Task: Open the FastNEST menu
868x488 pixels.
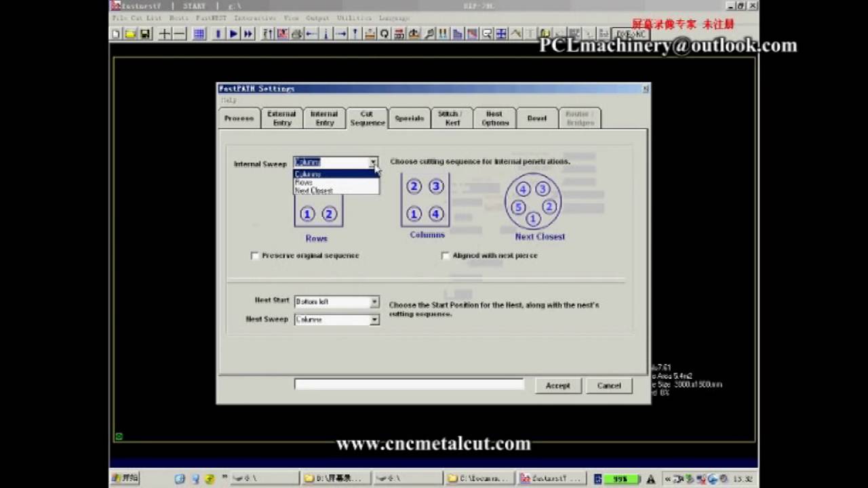Action: [211, 18]
